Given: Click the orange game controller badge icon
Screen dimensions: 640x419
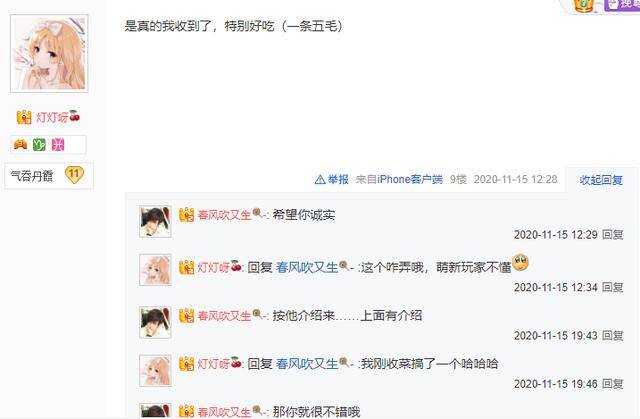Looking at the screenshot, I should [20, 144].
